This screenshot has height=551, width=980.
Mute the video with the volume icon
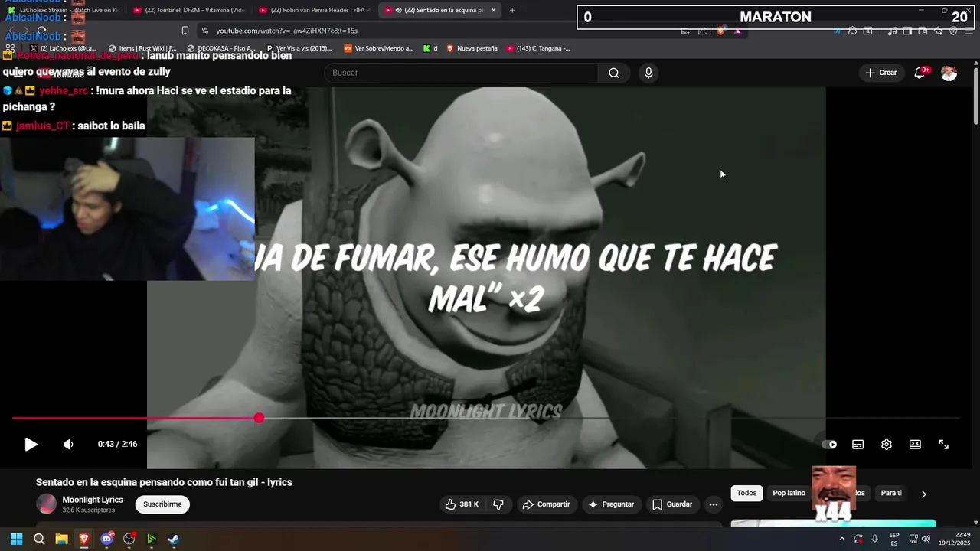68,444
